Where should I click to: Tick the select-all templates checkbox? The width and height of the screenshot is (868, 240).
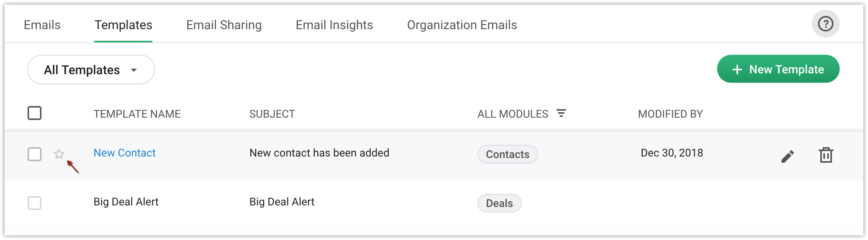[35, 113]
